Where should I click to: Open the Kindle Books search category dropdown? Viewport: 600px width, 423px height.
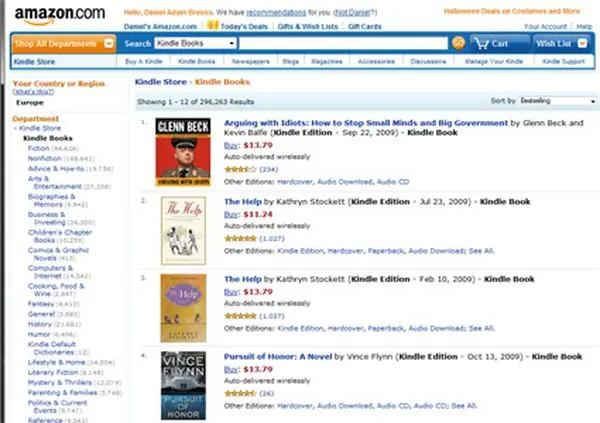click(x=195, y=43)
